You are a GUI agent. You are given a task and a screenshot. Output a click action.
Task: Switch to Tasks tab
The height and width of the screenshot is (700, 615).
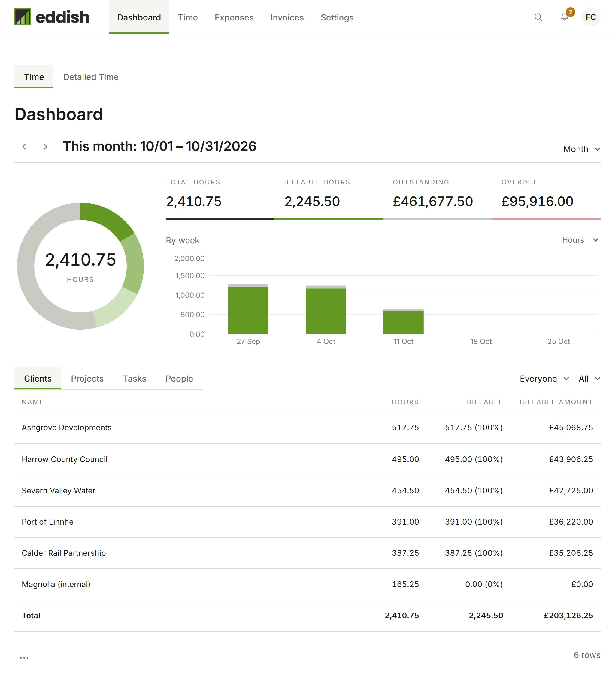(135, 378)
